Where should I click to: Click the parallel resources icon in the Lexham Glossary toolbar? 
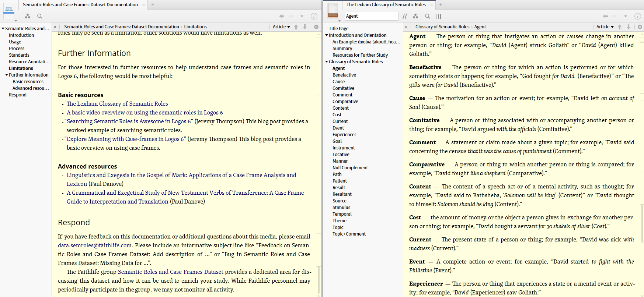tap(405, 16)
